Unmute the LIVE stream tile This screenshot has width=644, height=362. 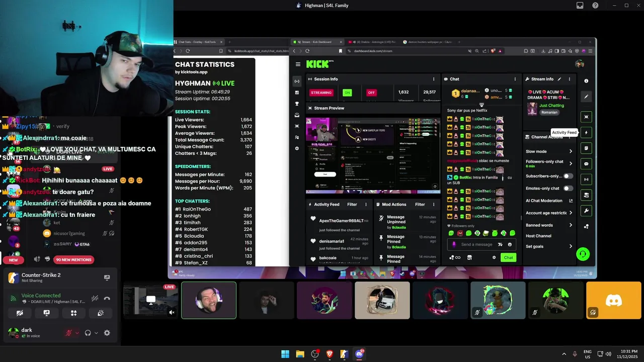tap(172, 312)
